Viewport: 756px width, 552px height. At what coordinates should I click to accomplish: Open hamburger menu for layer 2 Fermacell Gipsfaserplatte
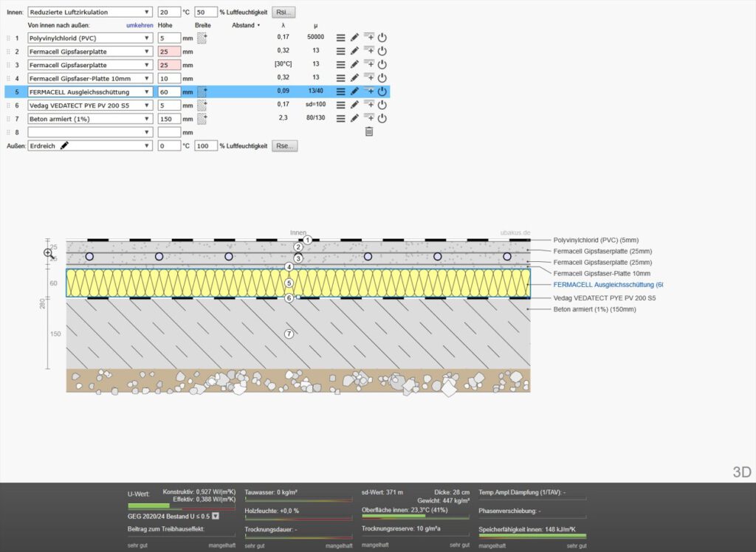pyautogui.click(x=340, y=51)
